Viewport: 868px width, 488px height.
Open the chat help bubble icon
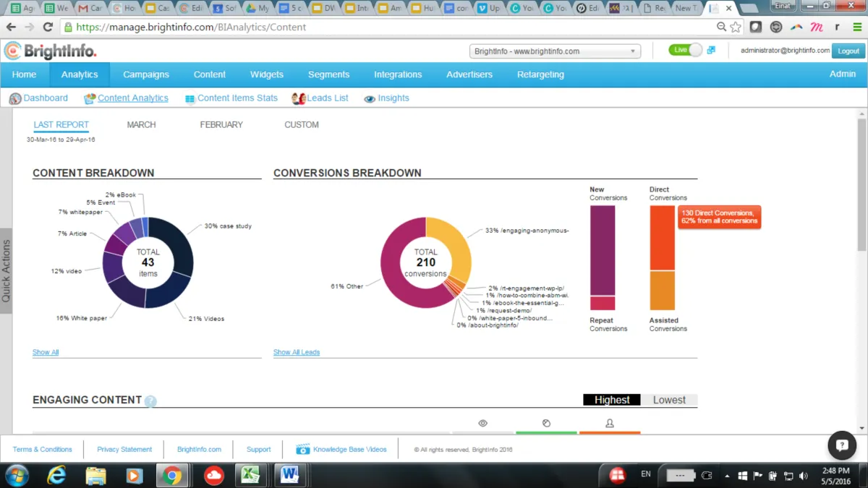point(842,445)
